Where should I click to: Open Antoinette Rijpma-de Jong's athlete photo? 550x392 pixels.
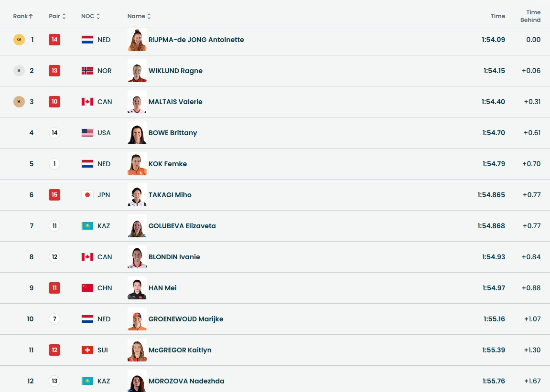(x=137, y=40)
